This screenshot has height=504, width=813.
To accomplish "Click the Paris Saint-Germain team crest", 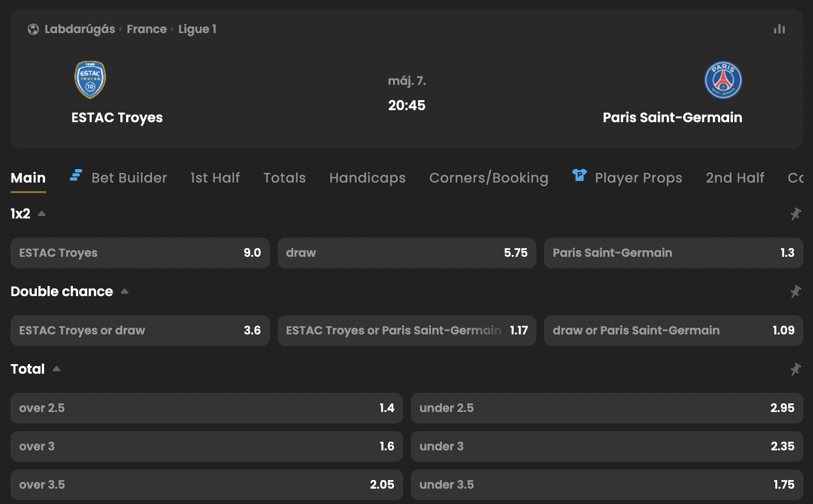I will click(723, 80).
